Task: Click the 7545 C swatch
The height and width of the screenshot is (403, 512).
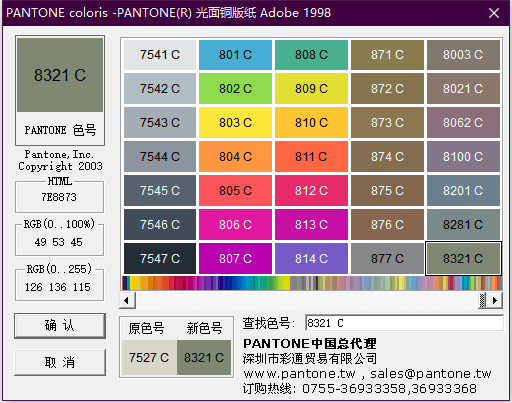Action: [x=160, y=191]
